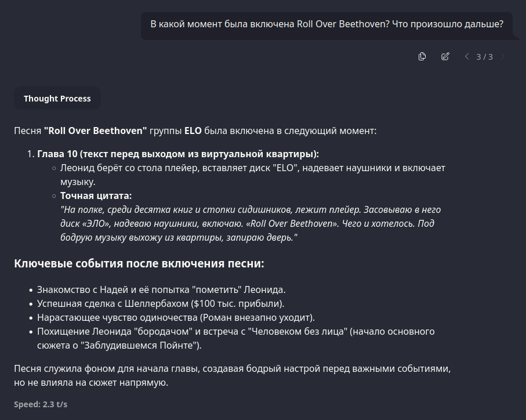Click the copy icon above the assistant reply
The height and width of the screenshot is (420, 526).
[x=422, y=56]
